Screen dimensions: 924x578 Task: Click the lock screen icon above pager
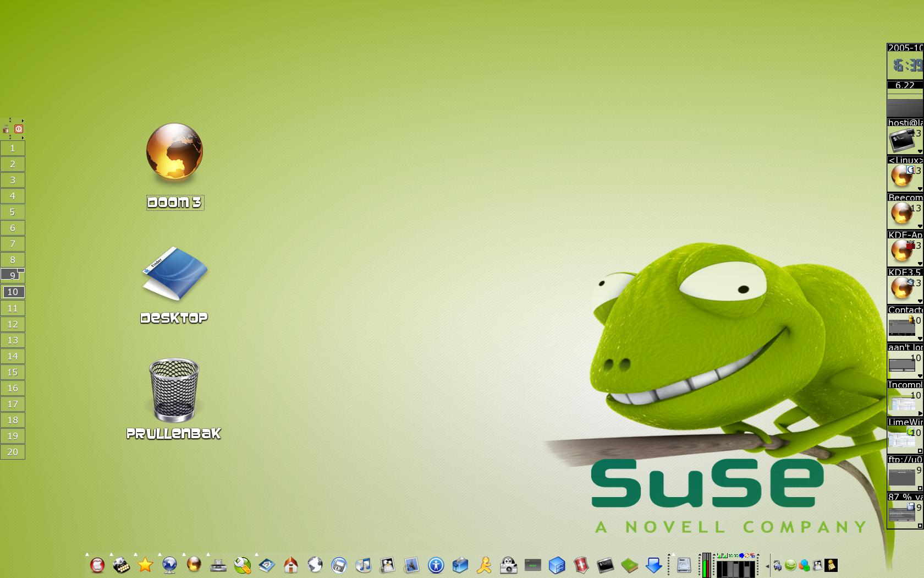point(6,129)
